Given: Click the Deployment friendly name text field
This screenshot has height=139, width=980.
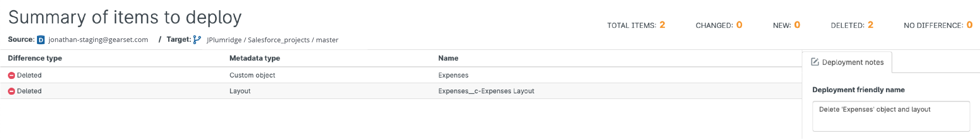Looking at the screenshot, I should pyautogui.click(x=891, y=116).
